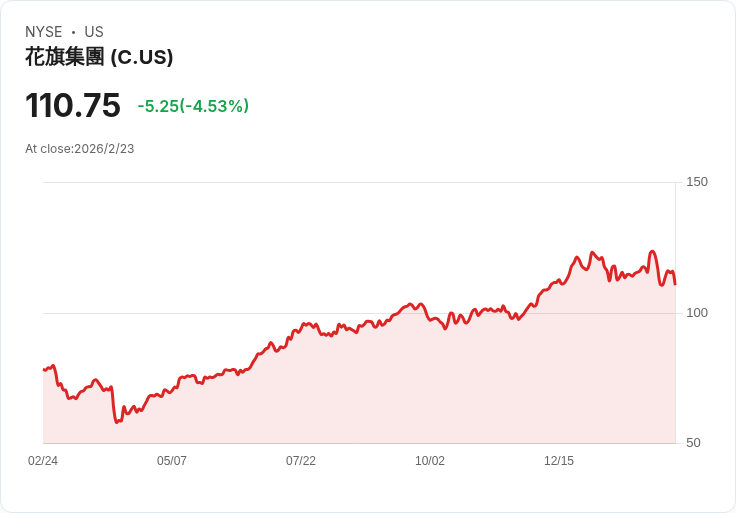Click the US market label

pyautogui.click(x=94, y=32)
